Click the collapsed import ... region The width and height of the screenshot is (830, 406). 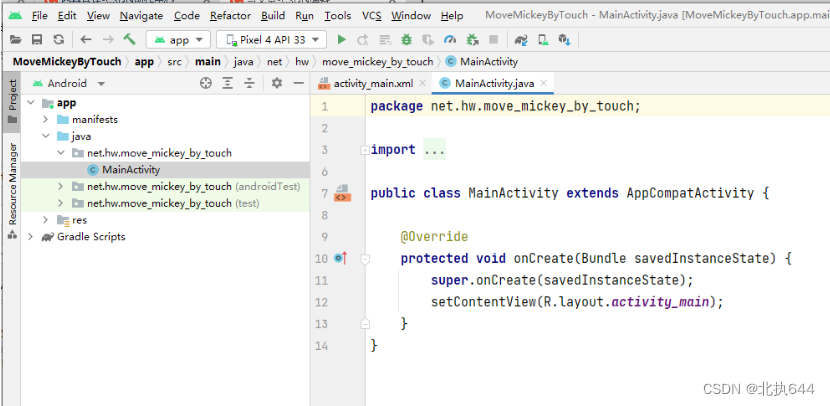(x=435, y=150)
